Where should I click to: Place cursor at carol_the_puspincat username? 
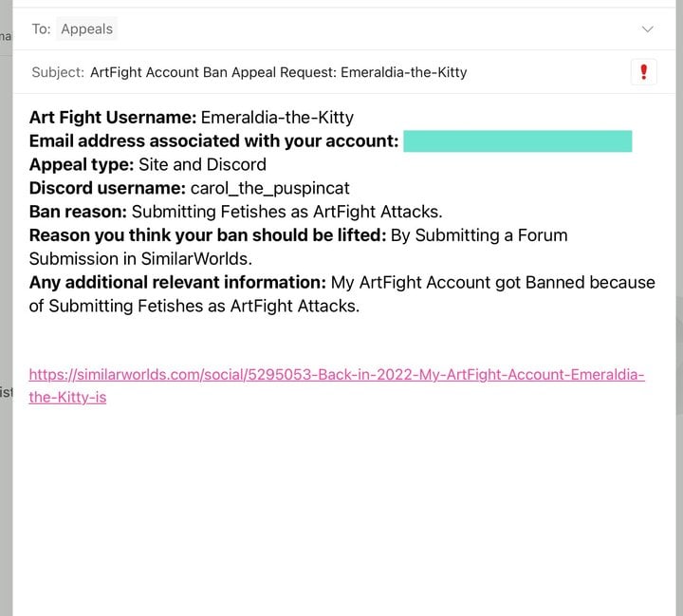[x=269, y=188]
